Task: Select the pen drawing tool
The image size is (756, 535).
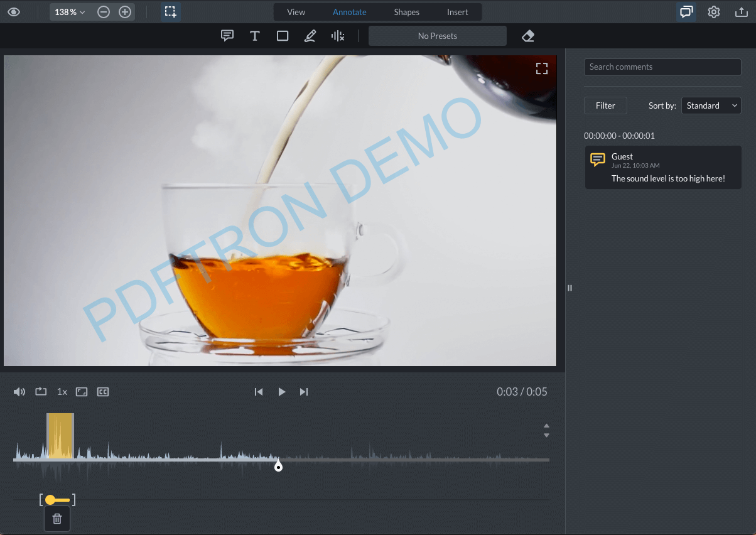Action: click(310, 36)
